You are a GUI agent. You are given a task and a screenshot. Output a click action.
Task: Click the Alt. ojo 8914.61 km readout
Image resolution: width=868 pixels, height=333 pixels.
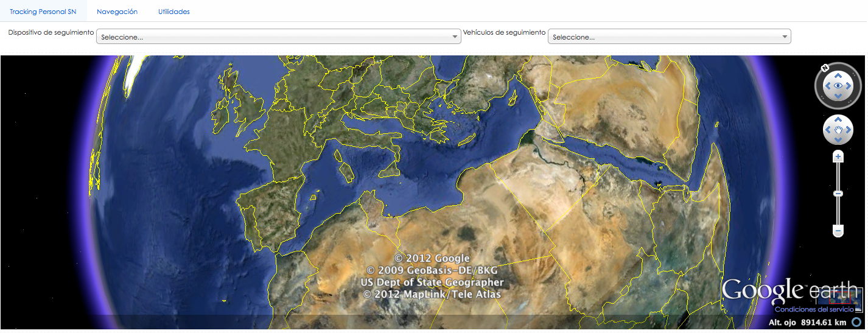(807, 323)
